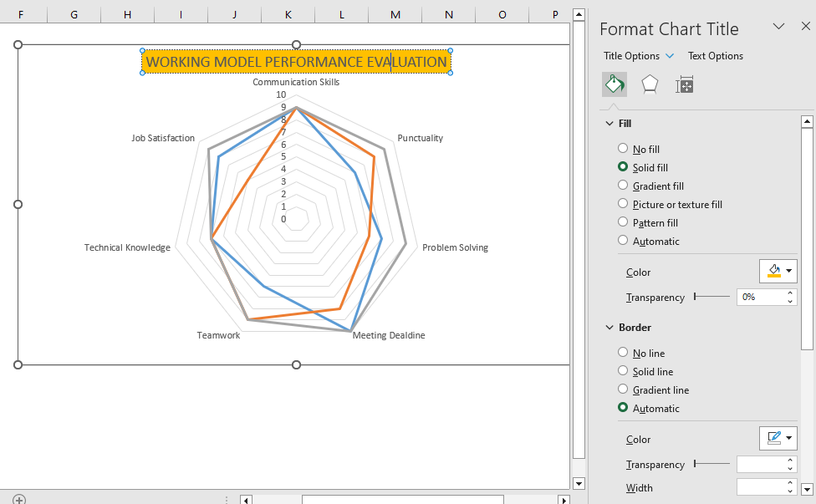Viewport: 816px width, 504px height.
Task: Select column header K
Action: pyautogui.click(x=288, y=14)
